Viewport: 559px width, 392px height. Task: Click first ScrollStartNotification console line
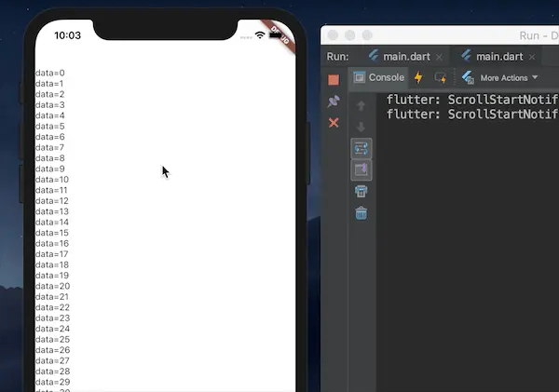point(472,100)
